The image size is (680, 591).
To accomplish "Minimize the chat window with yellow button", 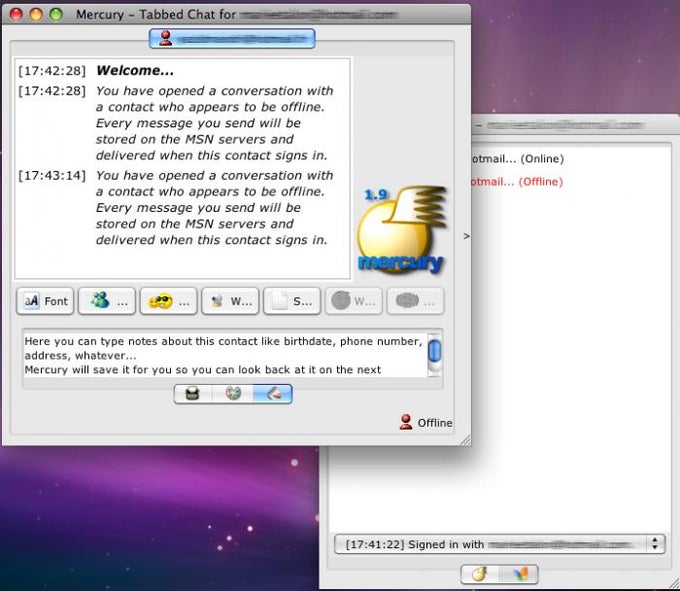I will coord(36,14).
